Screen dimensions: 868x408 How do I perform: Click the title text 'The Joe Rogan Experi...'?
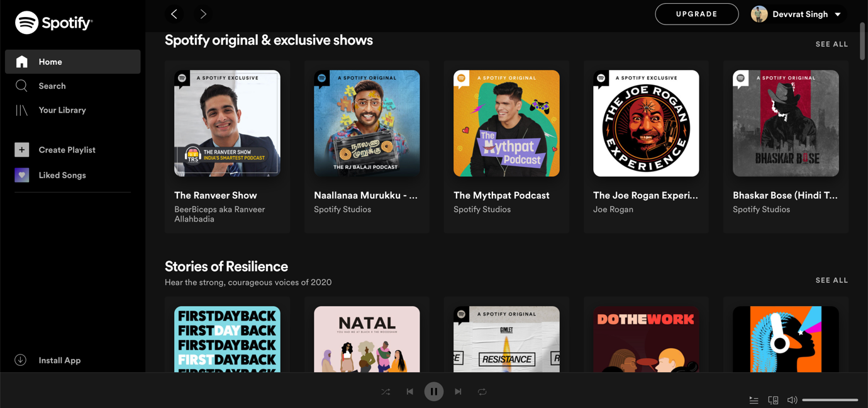[645, 195]
